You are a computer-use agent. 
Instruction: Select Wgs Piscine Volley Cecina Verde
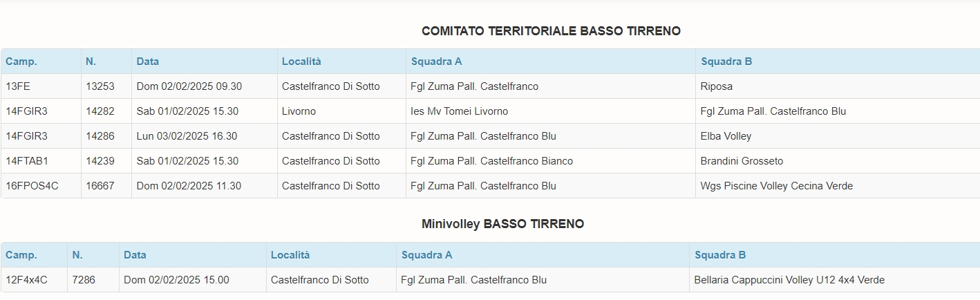click(x=777, y=186)
